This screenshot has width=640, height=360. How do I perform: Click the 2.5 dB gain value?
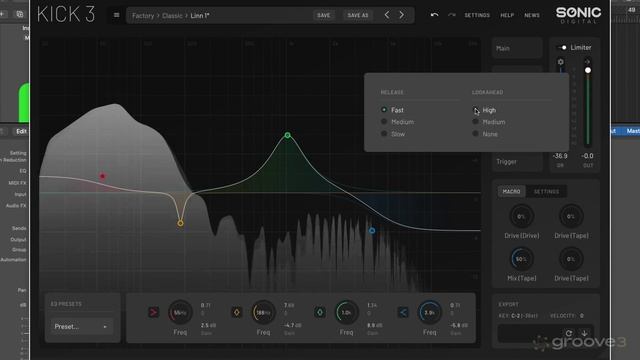(209, 325)
